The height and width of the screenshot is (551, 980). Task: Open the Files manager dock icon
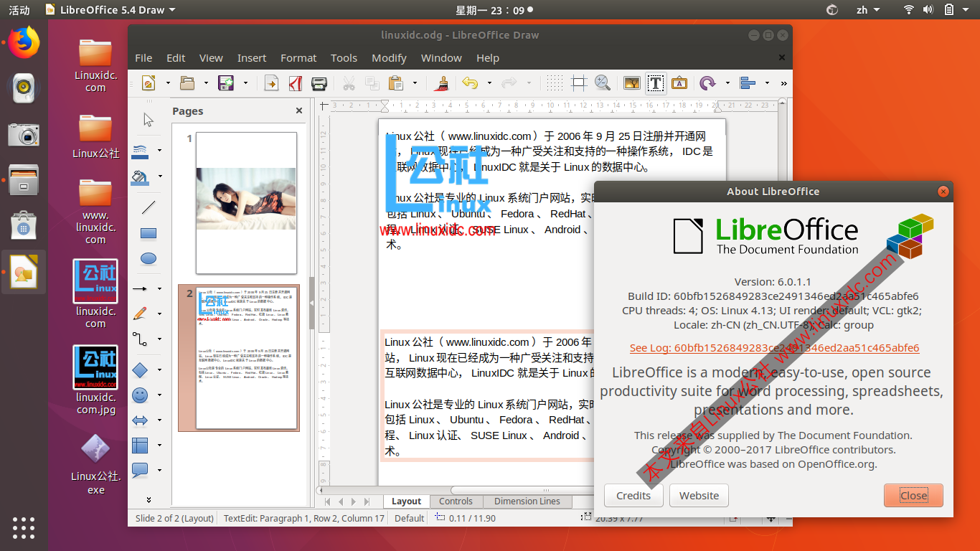24,181
